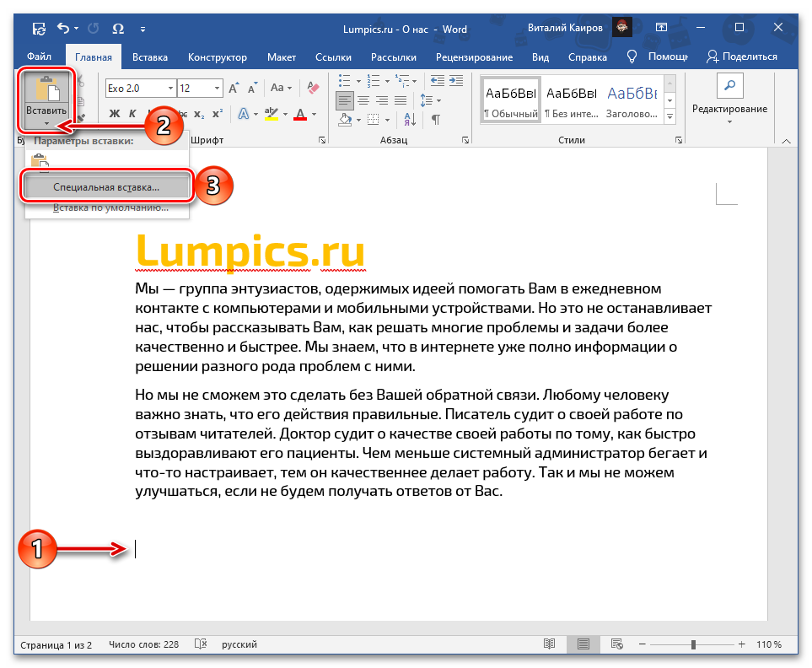Screen dimensions: 812x668
Task: Open the Редактирование search menu
Action: click(729, 100)
